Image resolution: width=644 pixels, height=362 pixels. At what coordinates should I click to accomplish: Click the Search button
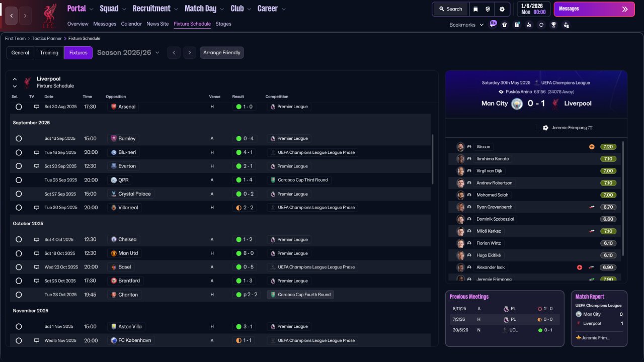(450, 9)
